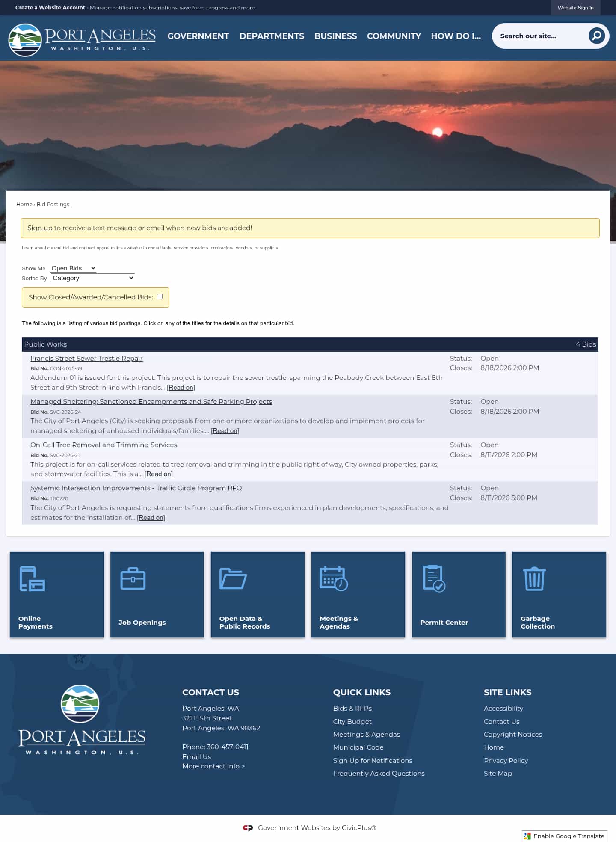
Task: Open On-Call Tree Removal and Trimming Services bid
Action: (x=104, y=445)
